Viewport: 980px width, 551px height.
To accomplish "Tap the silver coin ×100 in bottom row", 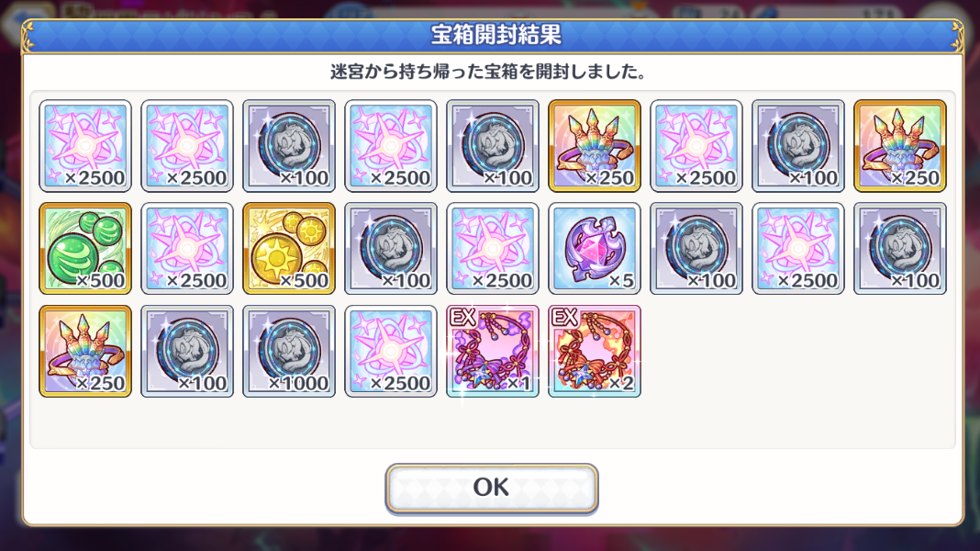I will point(187,351).
